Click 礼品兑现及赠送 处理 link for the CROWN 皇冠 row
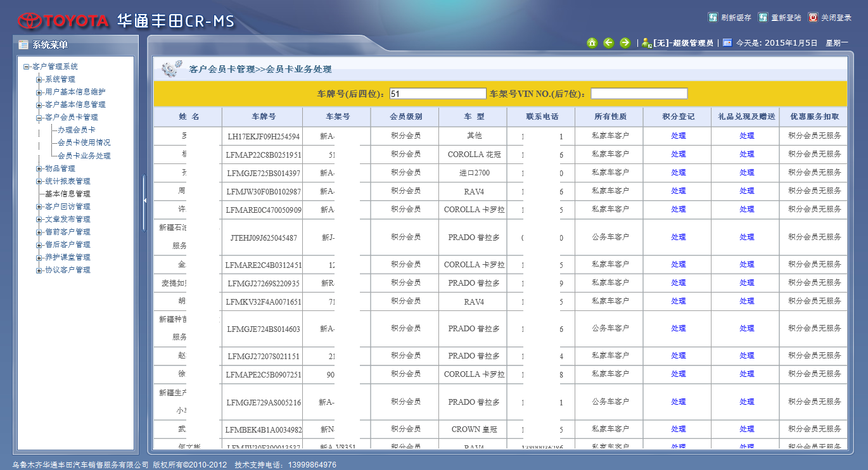The height and width of the screenshot is (470, 868). pyautogui.click(x=746, y=429)
